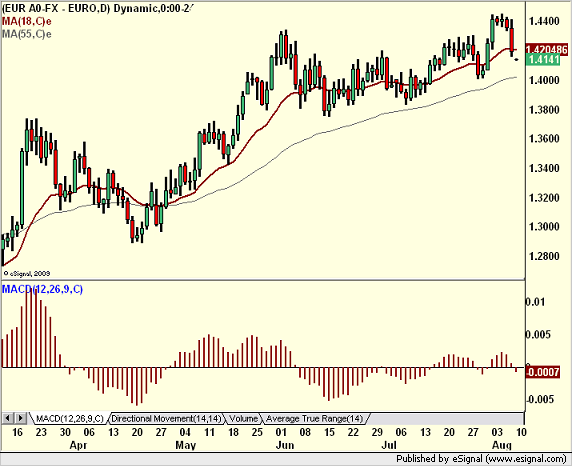Screen dimensions: 572x466
Task: Click the 1.4141 last price tag
Action: (542, 59)
